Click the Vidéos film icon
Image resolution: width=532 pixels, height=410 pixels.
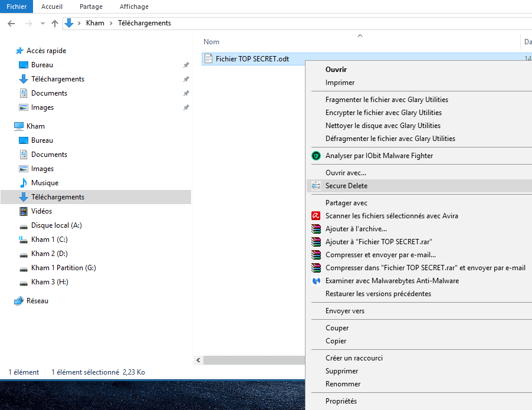[24, 211]
